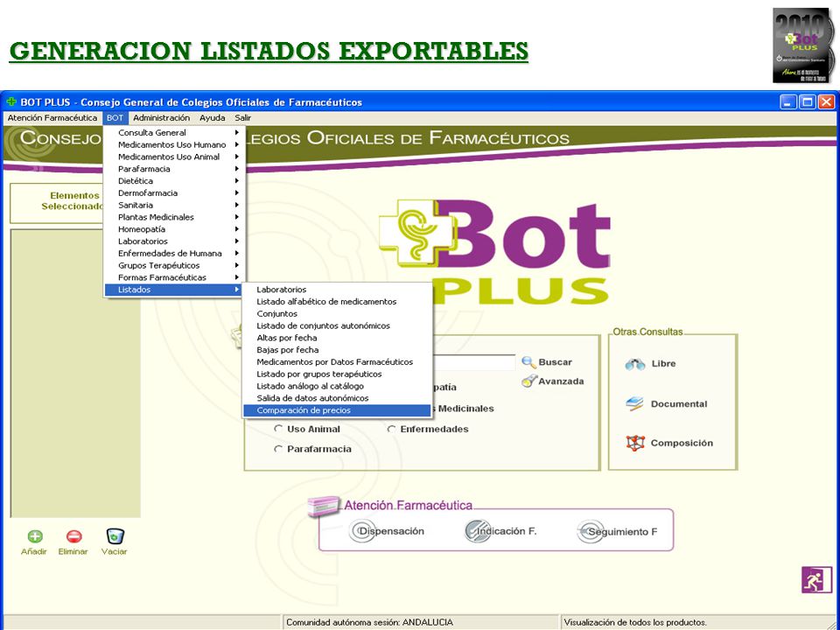840x630 pixels.
Task: Click the Buscar button label
Action: pos(555,362)
